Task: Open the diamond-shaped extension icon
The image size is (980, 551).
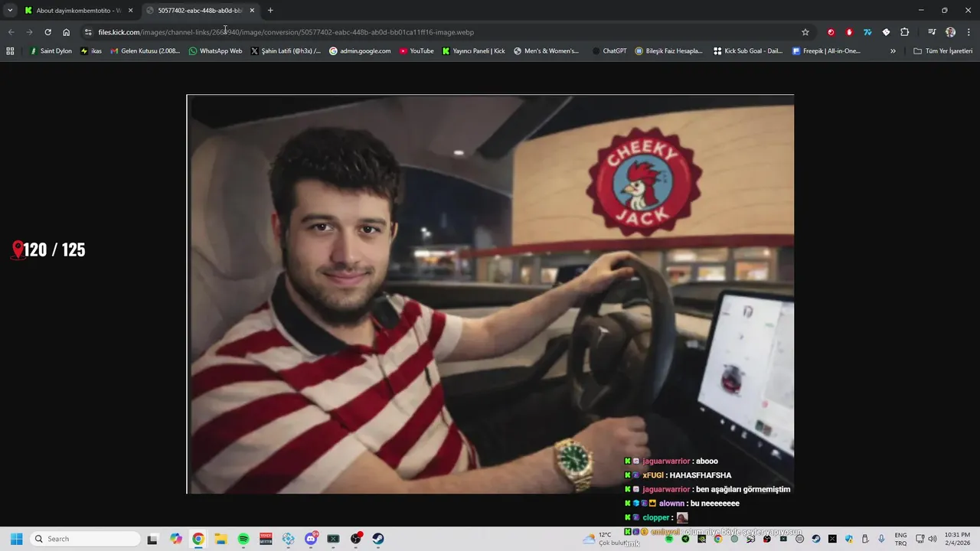Action: tap(886, 32)
